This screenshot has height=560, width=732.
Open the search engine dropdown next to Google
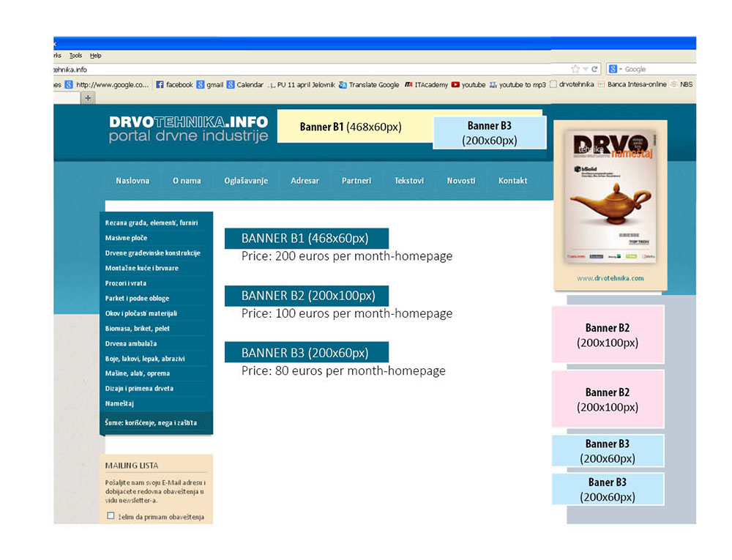tap(620, 69)
